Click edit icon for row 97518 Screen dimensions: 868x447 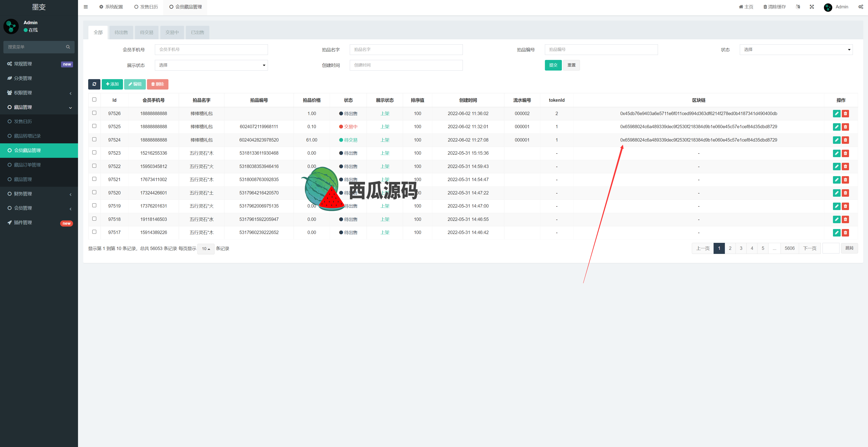pyautogui.click(x=837, y=219)
